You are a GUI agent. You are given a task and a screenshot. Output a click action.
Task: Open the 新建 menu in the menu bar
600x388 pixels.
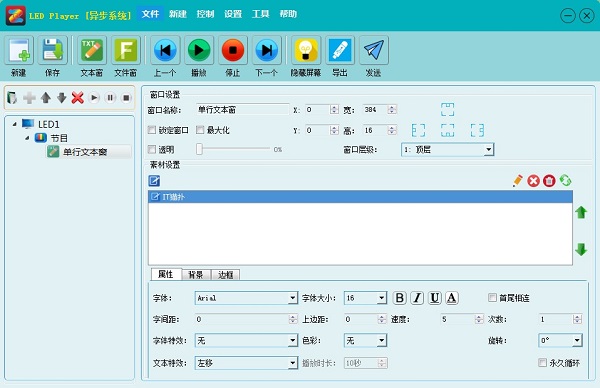[x=178, y=14]
